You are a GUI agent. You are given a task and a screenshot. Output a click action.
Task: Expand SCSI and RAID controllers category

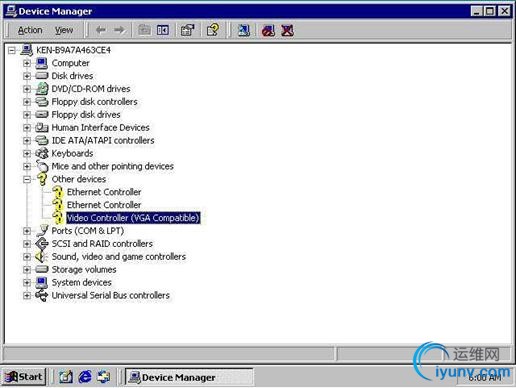(27, 244)
